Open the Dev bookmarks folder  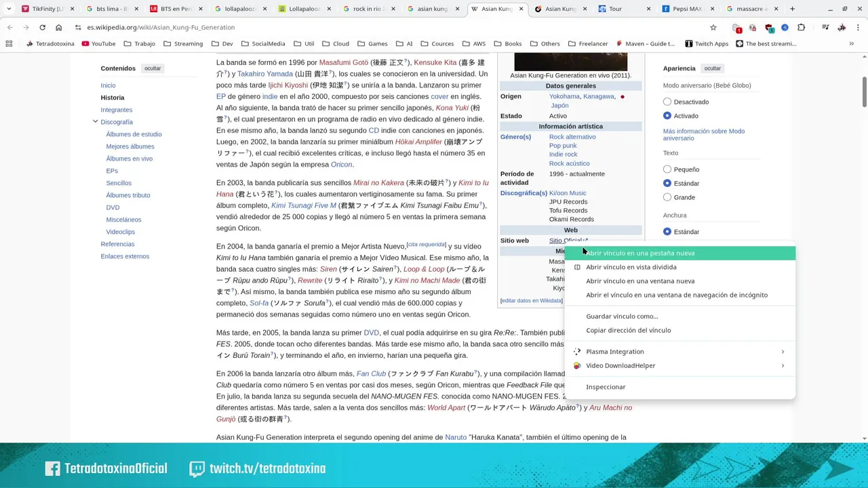point(222,43)
